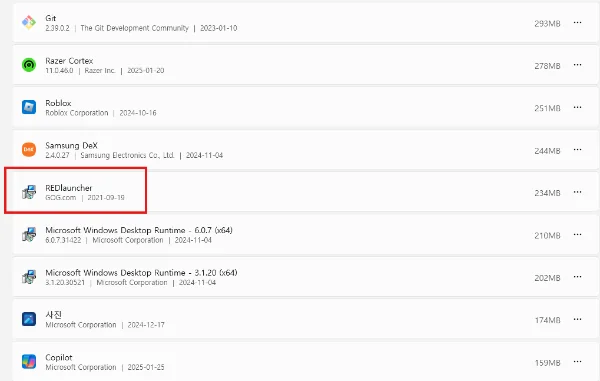
Task: Click the GOG.com publisher text
Action: point(60,198)
